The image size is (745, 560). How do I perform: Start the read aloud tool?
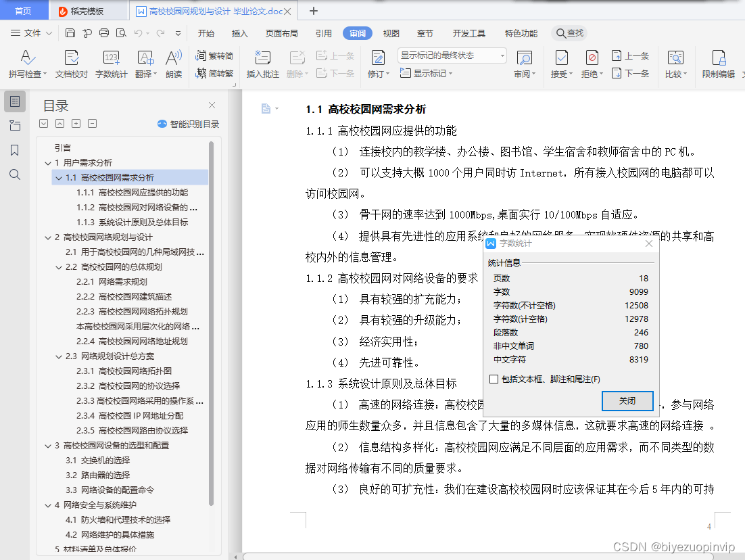coord(174,64)
